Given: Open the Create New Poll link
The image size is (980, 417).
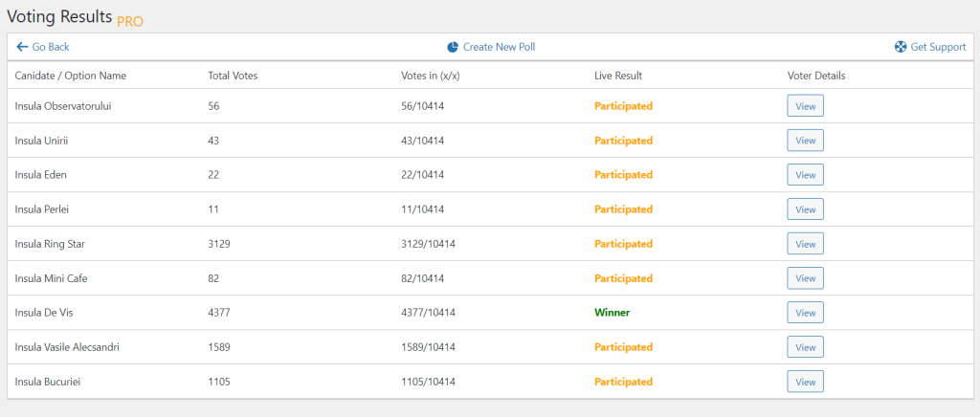Looking at the screenshot, I should pos(499,47).
